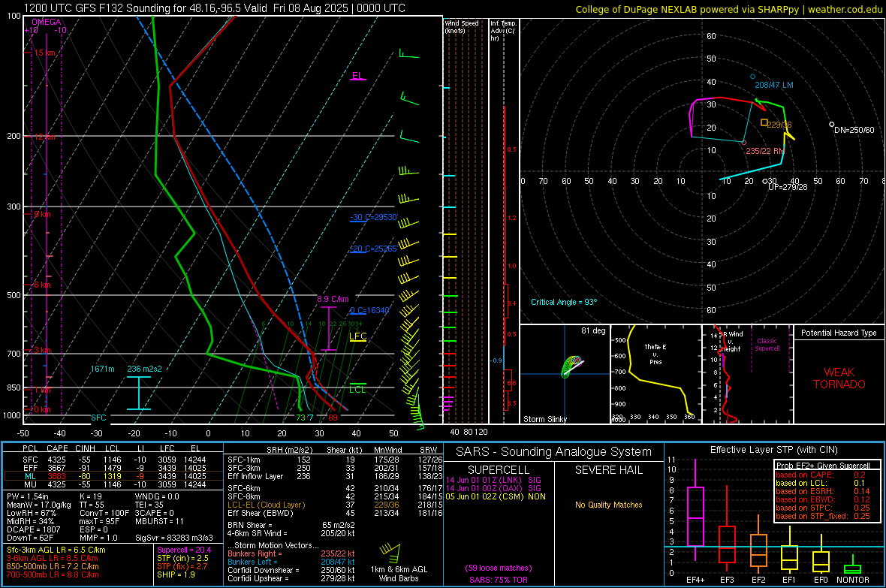Viewport: 886px width, 588px height.
Task: Click the yellow LFC marker on the skew-T
Action: click(x=357, y=337)
